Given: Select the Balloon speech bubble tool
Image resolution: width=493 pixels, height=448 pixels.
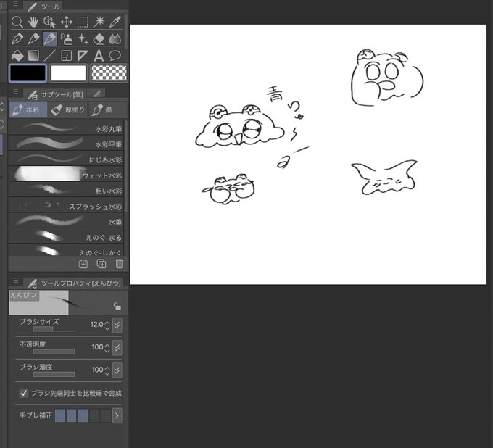Looking at the screenshot, I should [x=115, y=56].
